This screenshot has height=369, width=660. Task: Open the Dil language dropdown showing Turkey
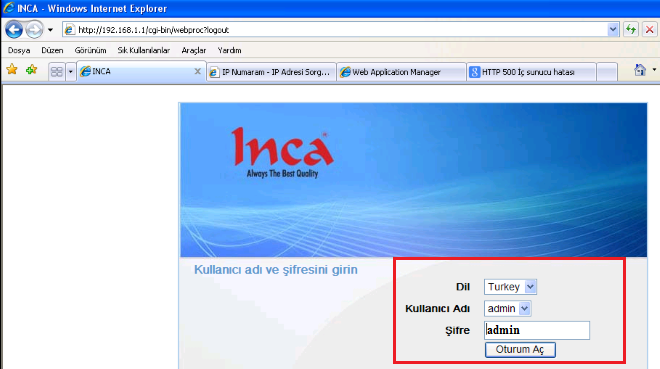coord(510,287)
